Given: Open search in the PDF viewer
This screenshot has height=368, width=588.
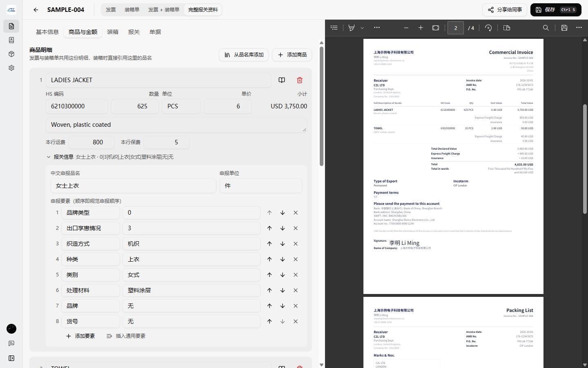Looking at the screenshot, I should pyautogui.click(x=546, y=28).
